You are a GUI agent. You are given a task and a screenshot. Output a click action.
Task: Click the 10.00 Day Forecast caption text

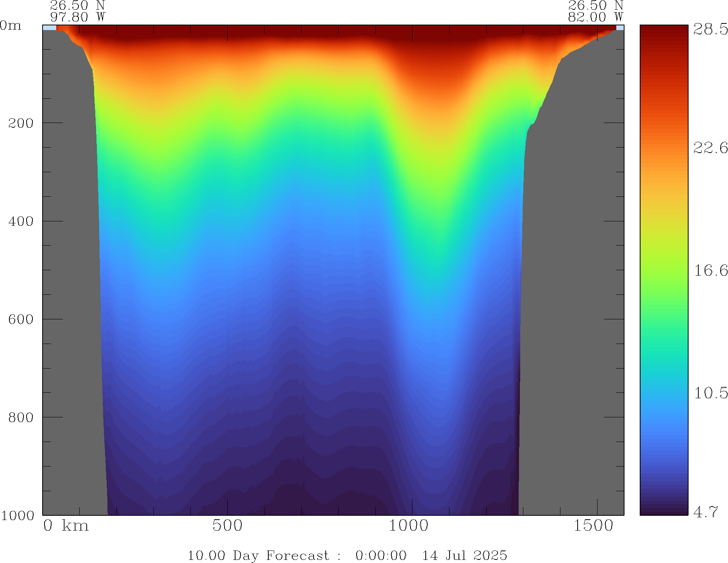coord(259,555)
